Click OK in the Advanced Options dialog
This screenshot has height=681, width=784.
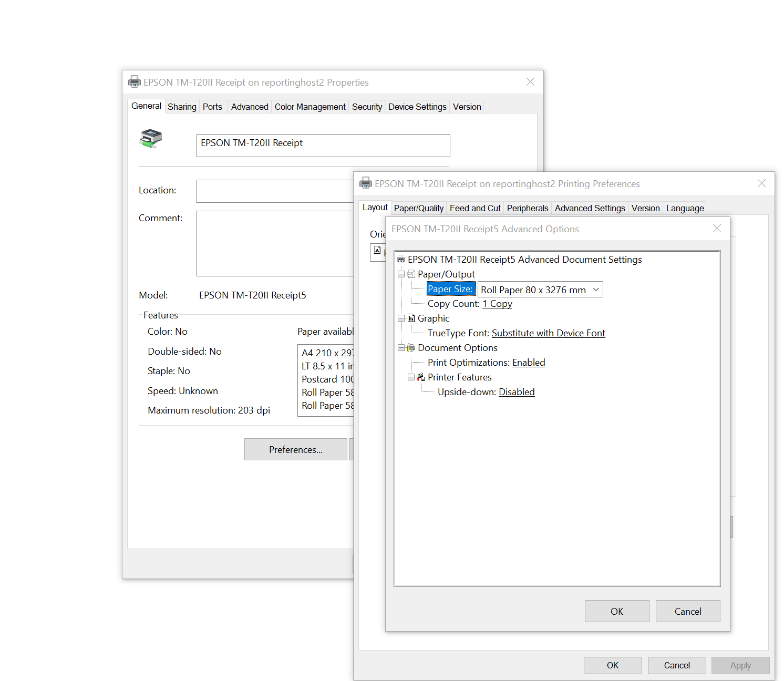[x=617, y=611]
